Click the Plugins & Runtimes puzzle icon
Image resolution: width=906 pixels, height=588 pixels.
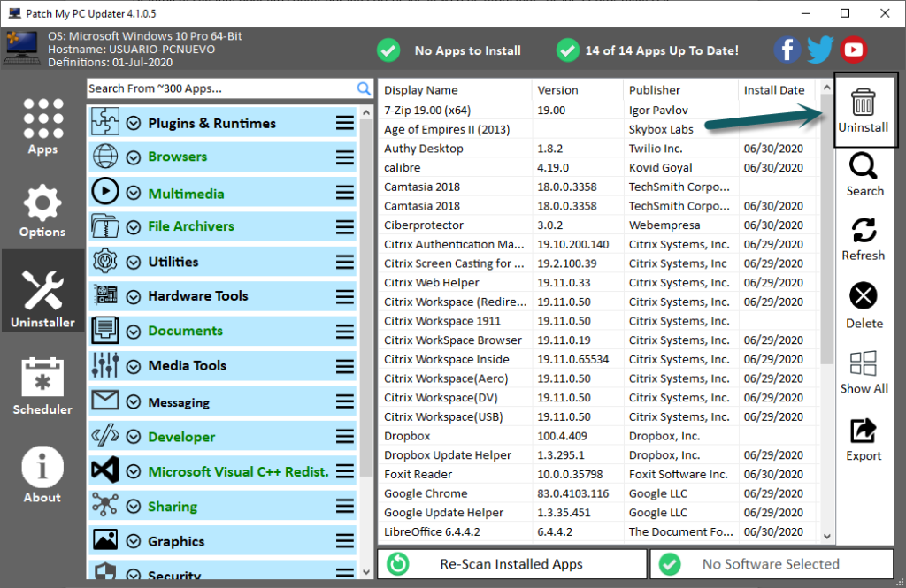105,122
